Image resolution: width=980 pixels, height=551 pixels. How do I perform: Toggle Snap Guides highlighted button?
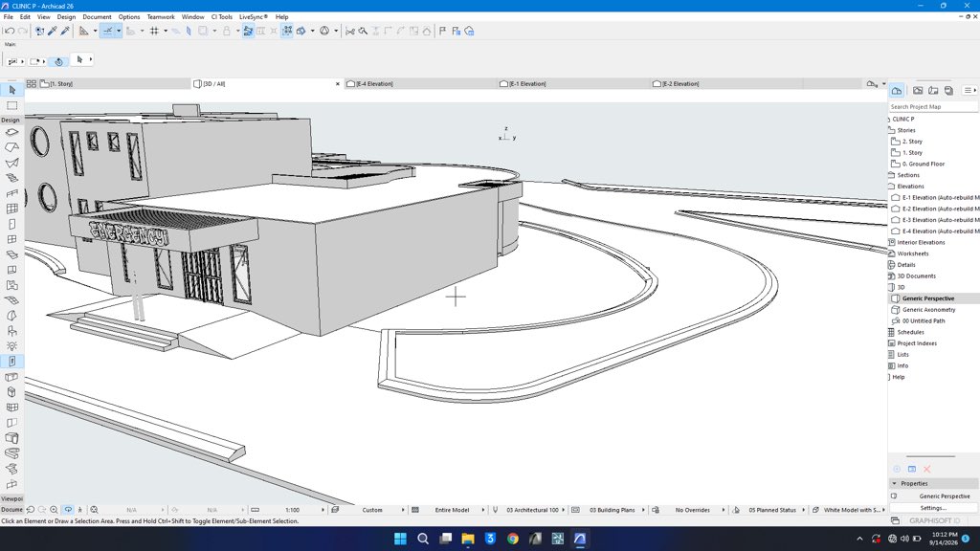click(107, 31)
